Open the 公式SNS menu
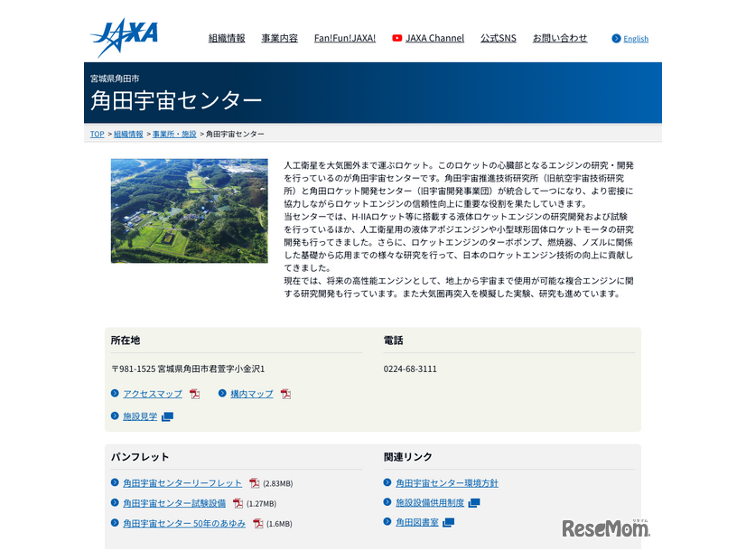Image resolution: width=746 pixels, height=560 pixels. [x=499, y=38]
